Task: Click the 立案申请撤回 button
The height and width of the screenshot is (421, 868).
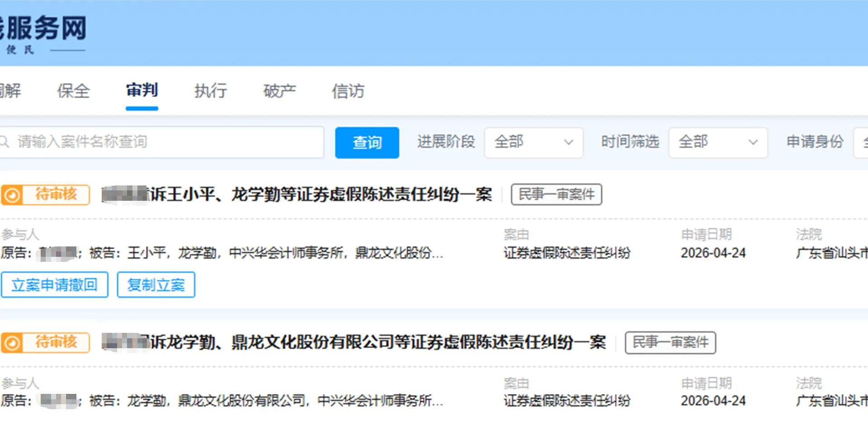Action: click(x=55, y=285)
